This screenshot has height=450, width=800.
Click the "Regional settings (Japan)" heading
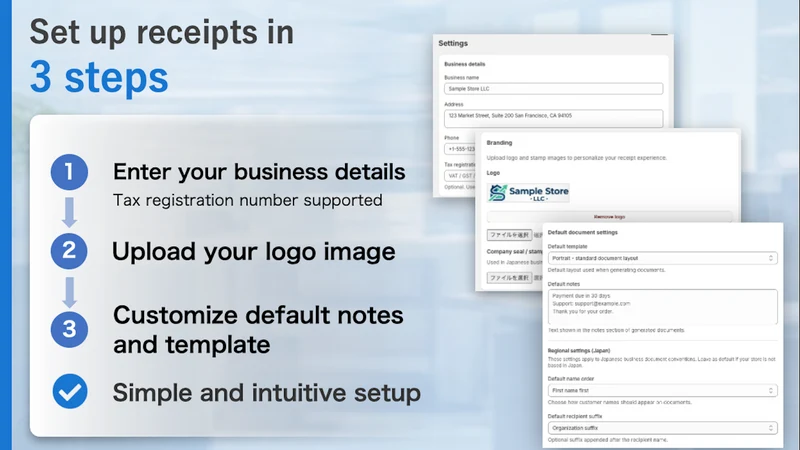pyautogui.click(x=579, y=351)
